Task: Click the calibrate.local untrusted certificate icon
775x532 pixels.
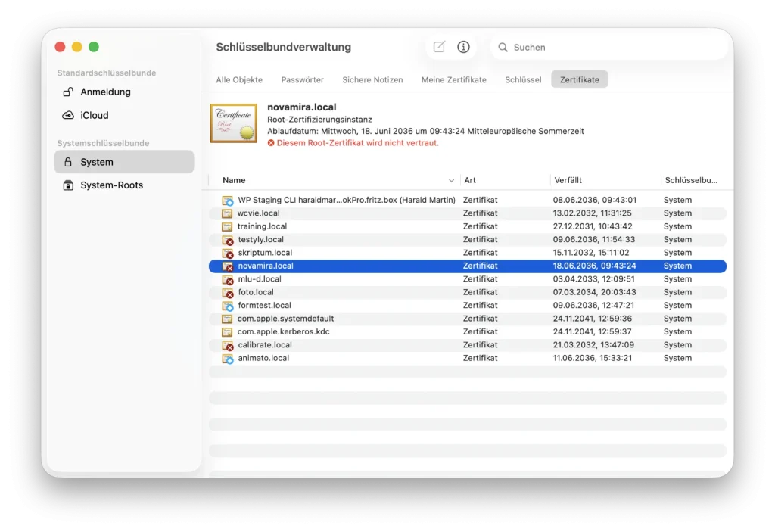Action: tap(227, 345)
